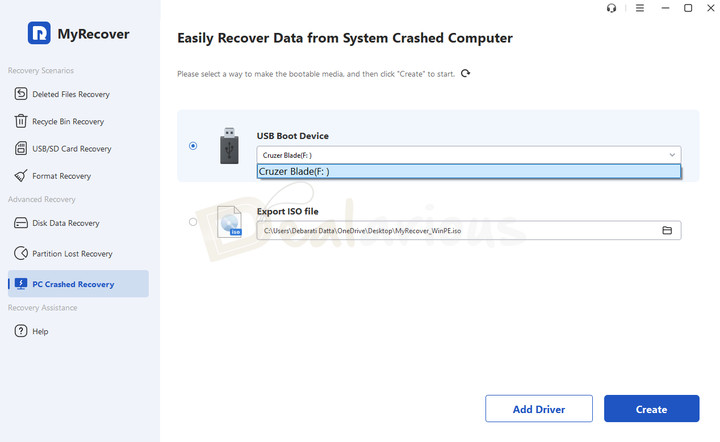Open the hamburger menu icon

[640, 8]
